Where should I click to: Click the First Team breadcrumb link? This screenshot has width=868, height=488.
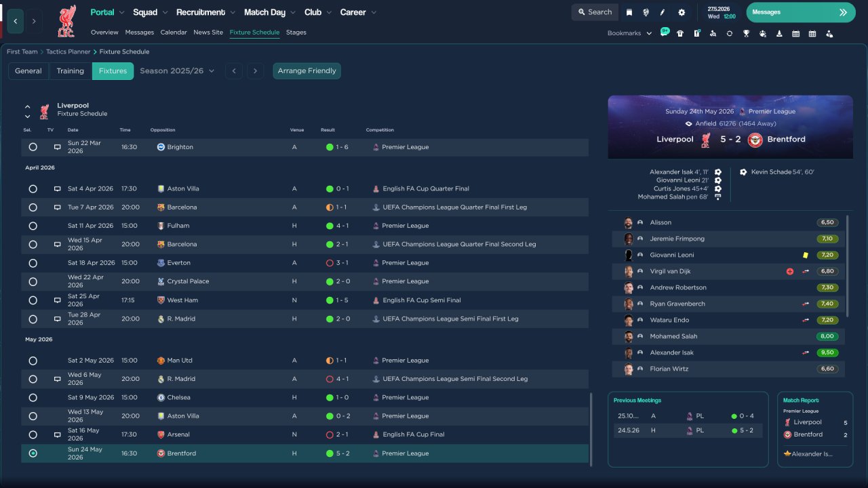point(22,52)
